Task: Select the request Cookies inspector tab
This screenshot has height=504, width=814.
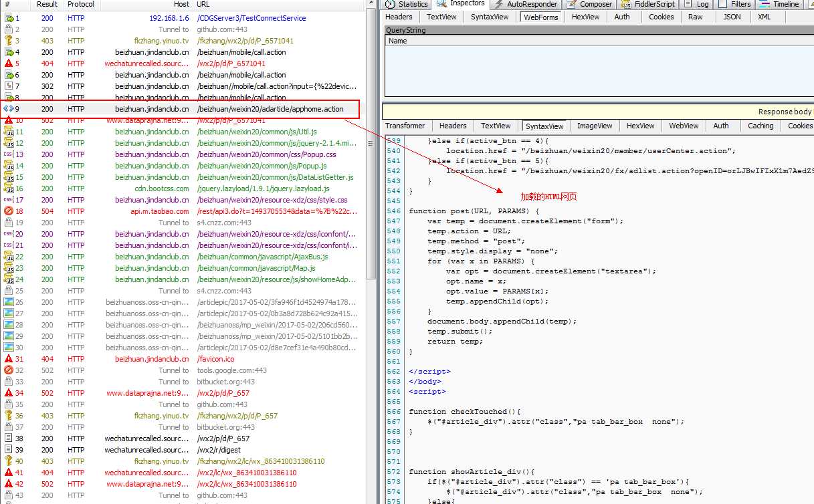Action: pos(661,17)
